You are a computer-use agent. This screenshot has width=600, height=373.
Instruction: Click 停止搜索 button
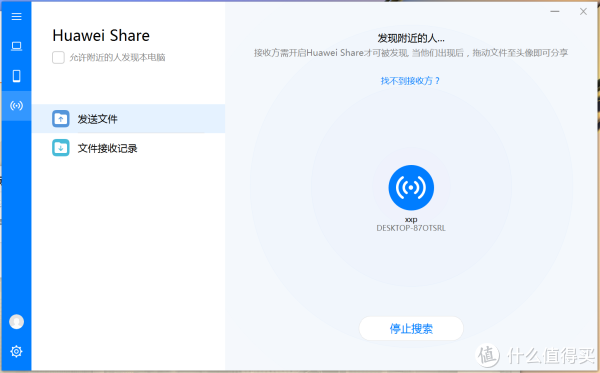coord(411,329)
